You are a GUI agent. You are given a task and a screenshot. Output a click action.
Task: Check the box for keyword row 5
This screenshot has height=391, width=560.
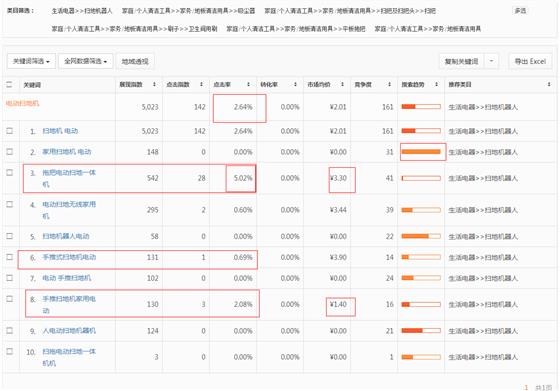tap(10, 236)
